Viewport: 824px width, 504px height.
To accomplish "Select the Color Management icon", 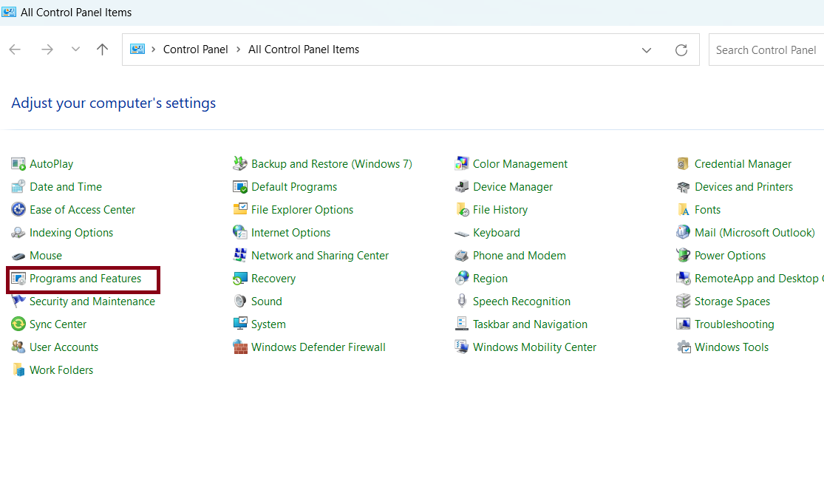I will (x=462, y=164).
